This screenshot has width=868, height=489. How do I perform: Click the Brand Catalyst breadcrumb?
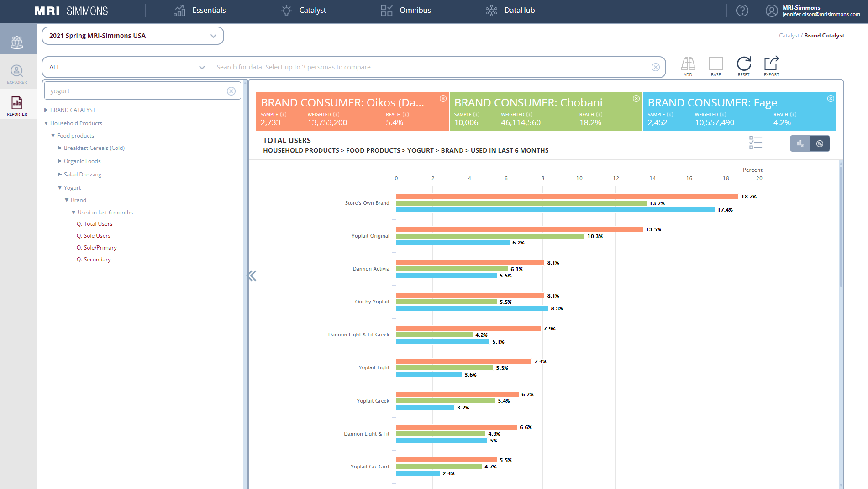[x=824, y=36]
